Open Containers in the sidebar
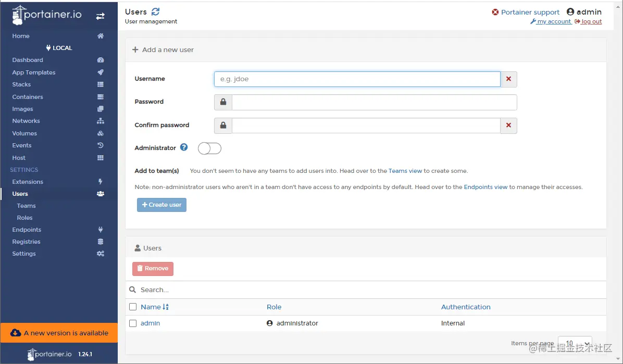 tap(28, 97)
